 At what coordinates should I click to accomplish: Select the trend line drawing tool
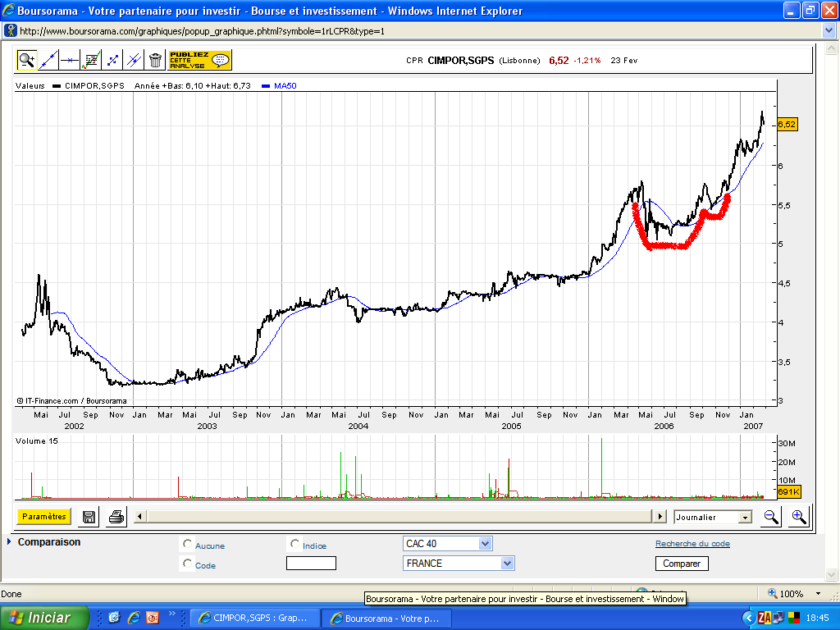tap(48, 60)
